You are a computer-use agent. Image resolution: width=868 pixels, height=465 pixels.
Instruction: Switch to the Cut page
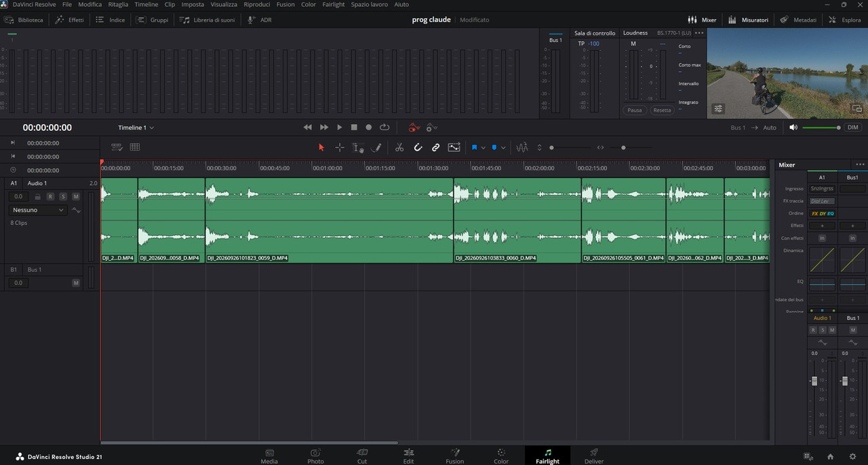click(x=362, y=456)
